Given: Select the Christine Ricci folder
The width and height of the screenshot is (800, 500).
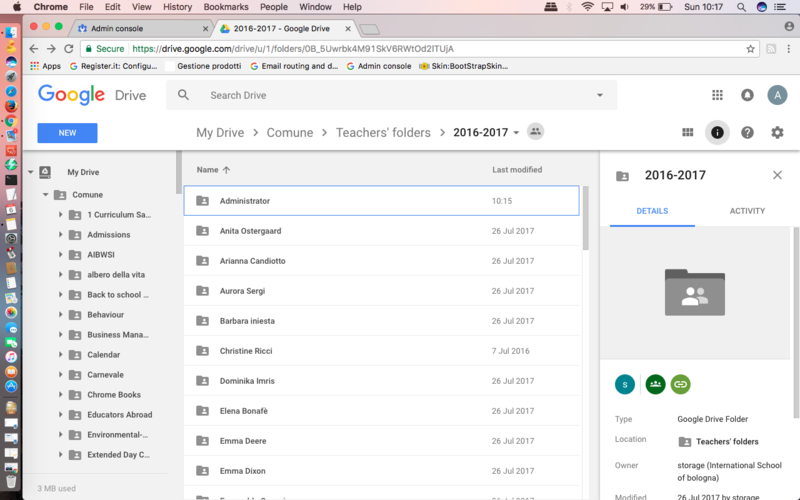Looking at the screenshot, I should click(381, 351).
